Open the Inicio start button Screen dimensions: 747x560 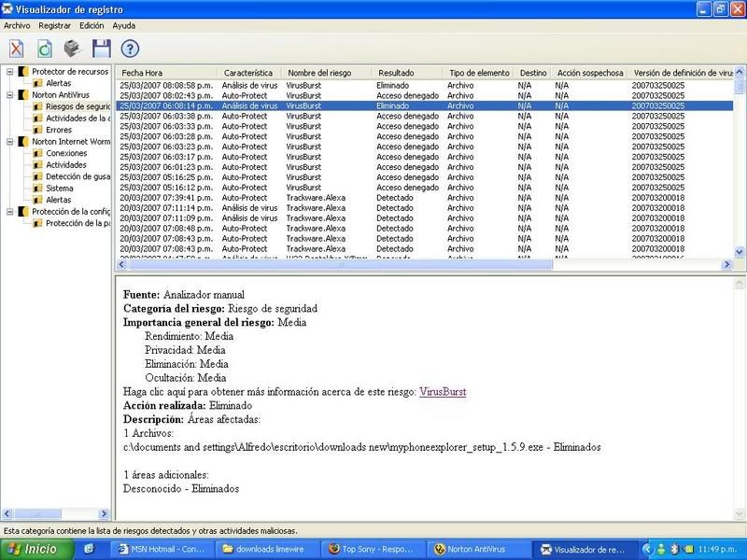[x=37, y=550]
